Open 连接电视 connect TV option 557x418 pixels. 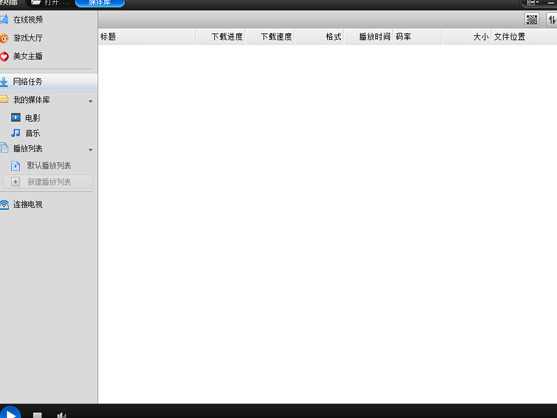(28, 205)
